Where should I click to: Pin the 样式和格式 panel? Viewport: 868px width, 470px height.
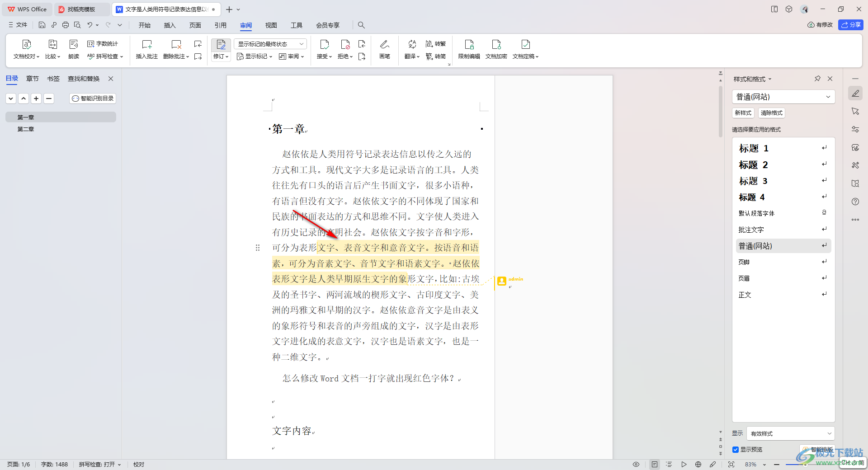pos(817,79)
